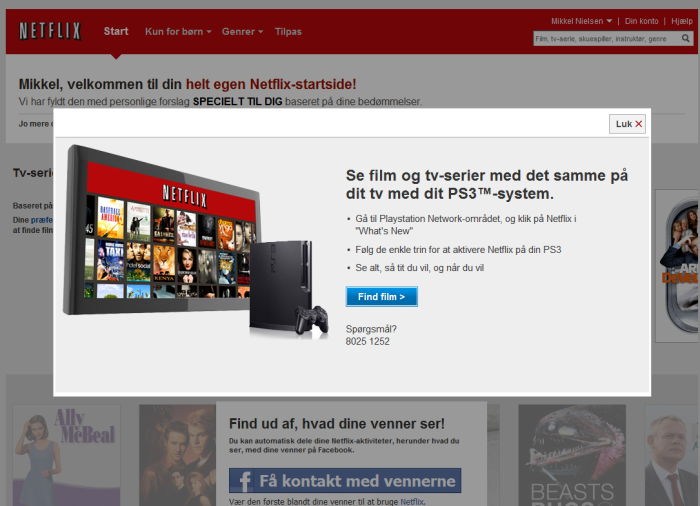
Task: Open the movie poster next to Ally McBeal
Action: pos(178,455)
